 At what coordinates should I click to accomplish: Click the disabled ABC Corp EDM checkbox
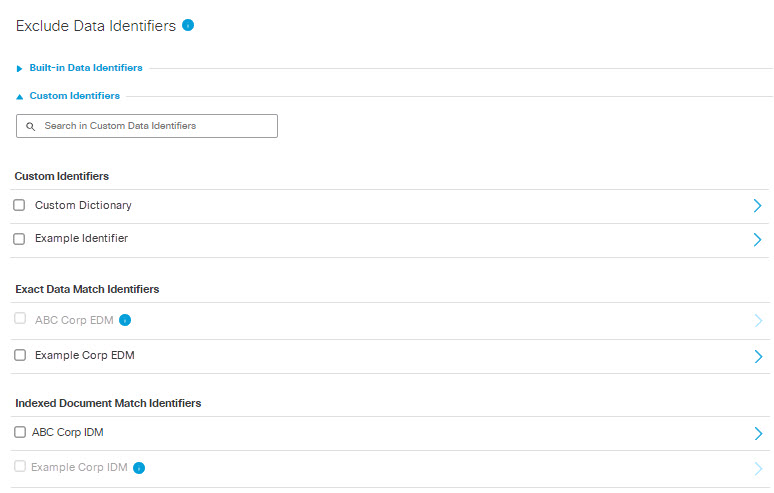click(x=20, y=318)
